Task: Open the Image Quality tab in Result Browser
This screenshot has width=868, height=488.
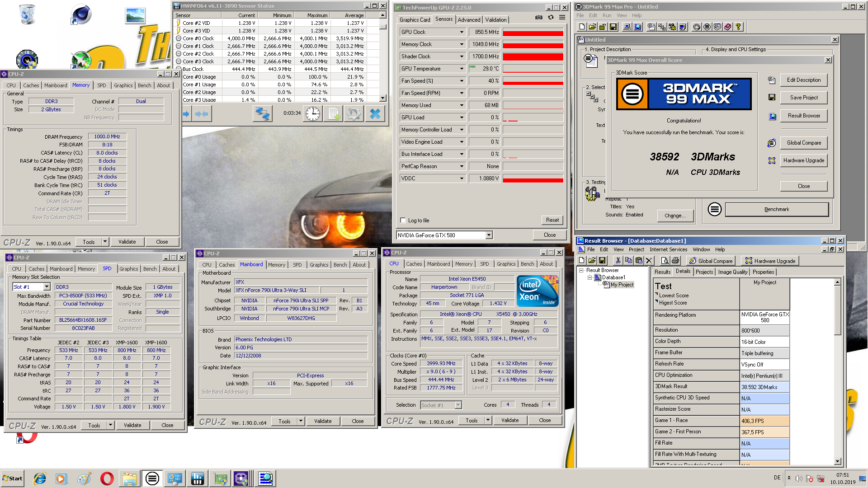Action: [732, 272]
